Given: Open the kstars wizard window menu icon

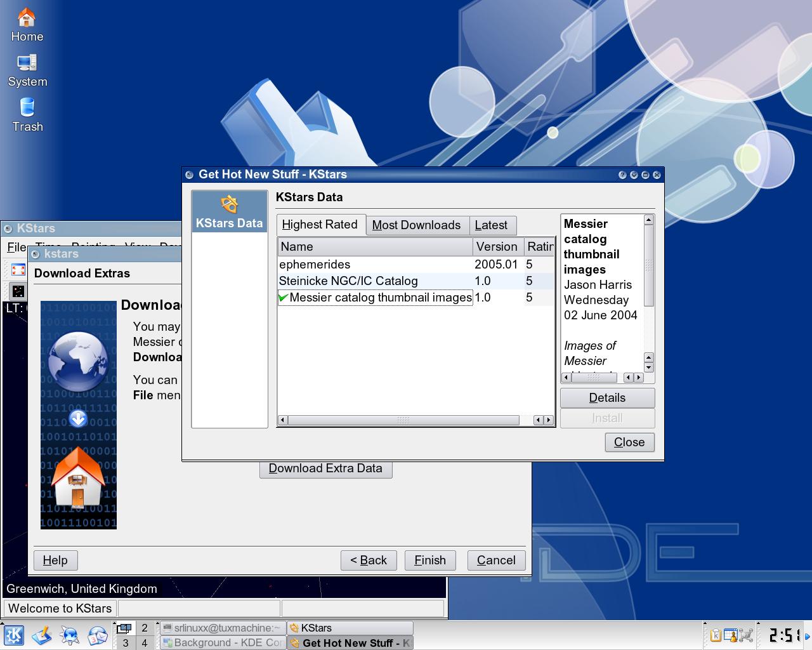Looking at the screenshot, I should [36, 254].
